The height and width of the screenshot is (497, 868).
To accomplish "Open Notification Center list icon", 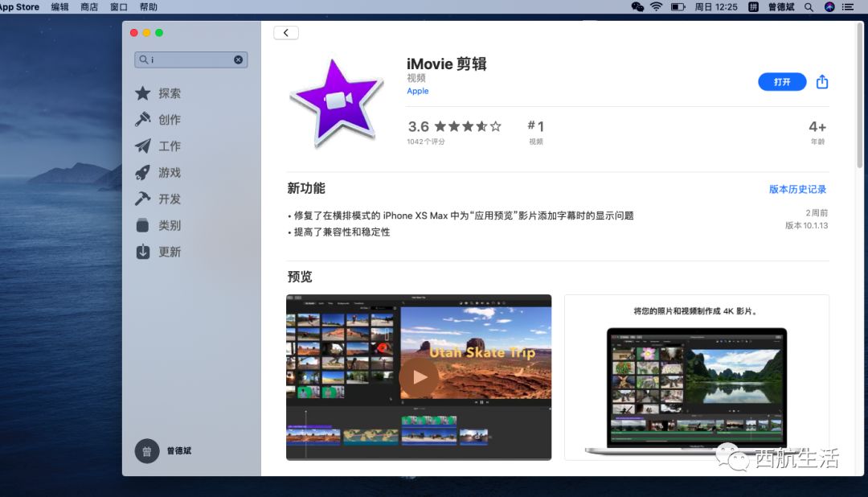I will coord(848,6).
